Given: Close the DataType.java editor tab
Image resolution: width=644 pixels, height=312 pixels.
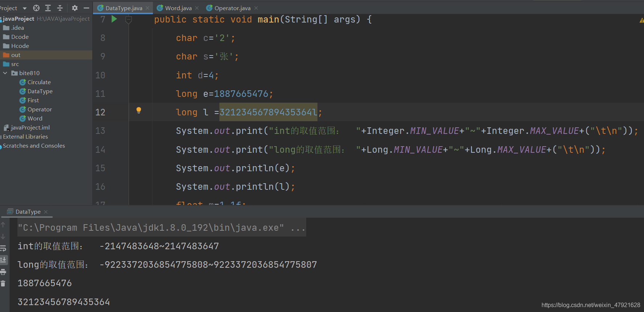Looking at the screenshot, I should click(147, 8).
